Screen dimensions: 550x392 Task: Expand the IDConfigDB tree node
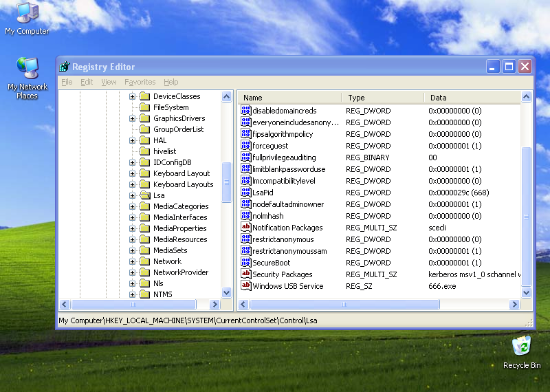pos(132,162)
